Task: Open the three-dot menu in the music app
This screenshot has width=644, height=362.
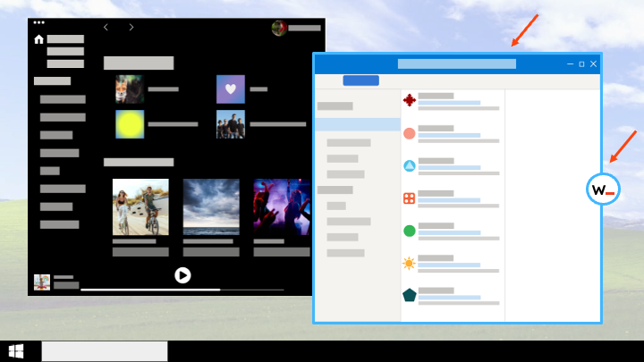Action: 39,22
